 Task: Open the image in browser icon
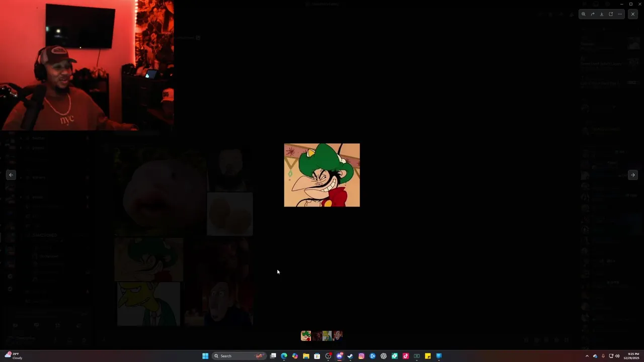(x=611, y=14)
